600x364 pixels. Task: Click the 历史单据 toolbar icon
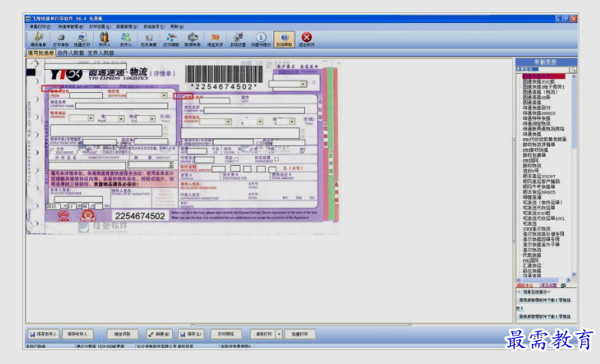(x=148, y=39)
